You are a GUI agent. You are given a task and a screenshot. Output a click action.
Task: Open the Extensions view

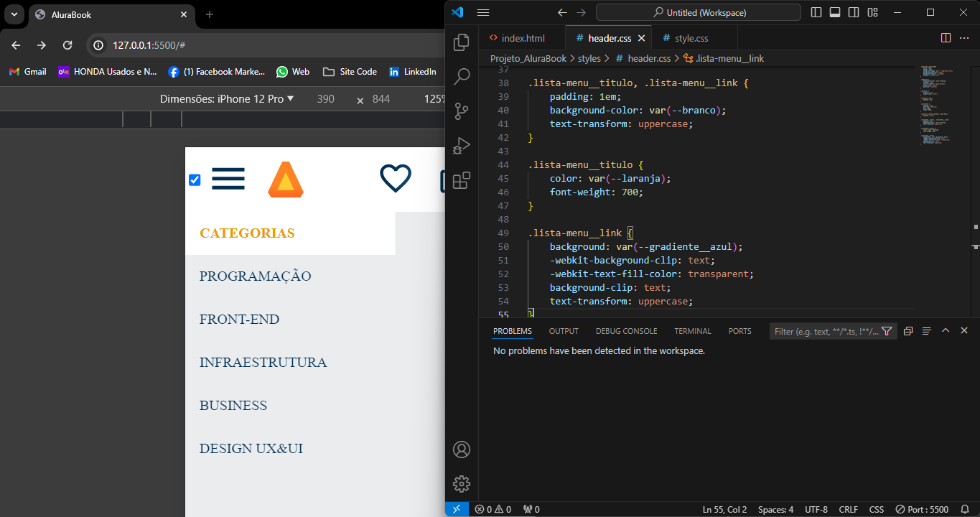pos(462,180)
